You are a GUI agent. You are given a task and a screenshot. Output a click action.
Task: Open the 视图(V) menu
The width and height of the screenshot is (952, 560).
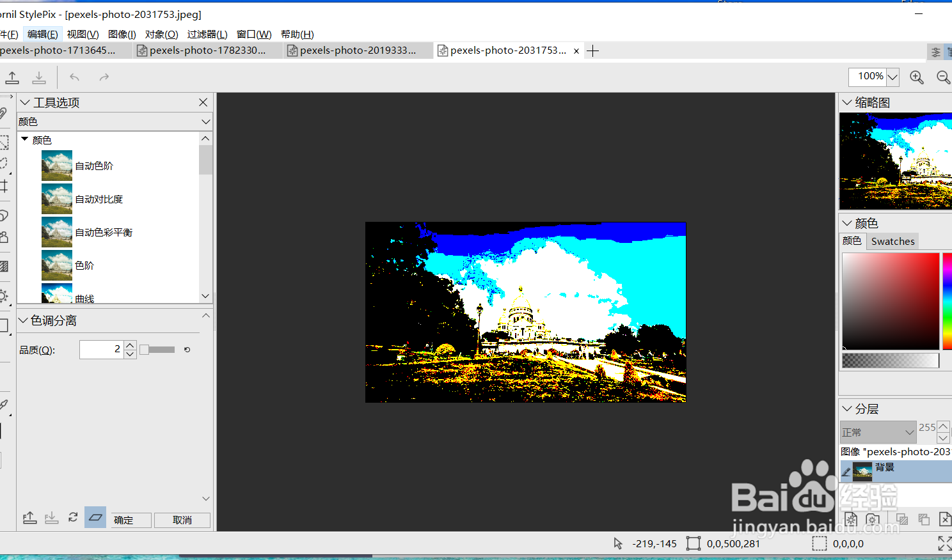click(83, 34)
